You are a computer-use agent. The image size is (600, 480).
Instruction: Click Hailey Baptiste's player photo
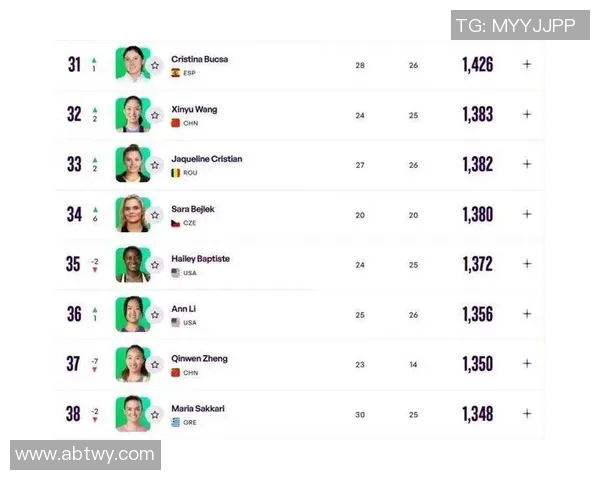tap(131, 264)
